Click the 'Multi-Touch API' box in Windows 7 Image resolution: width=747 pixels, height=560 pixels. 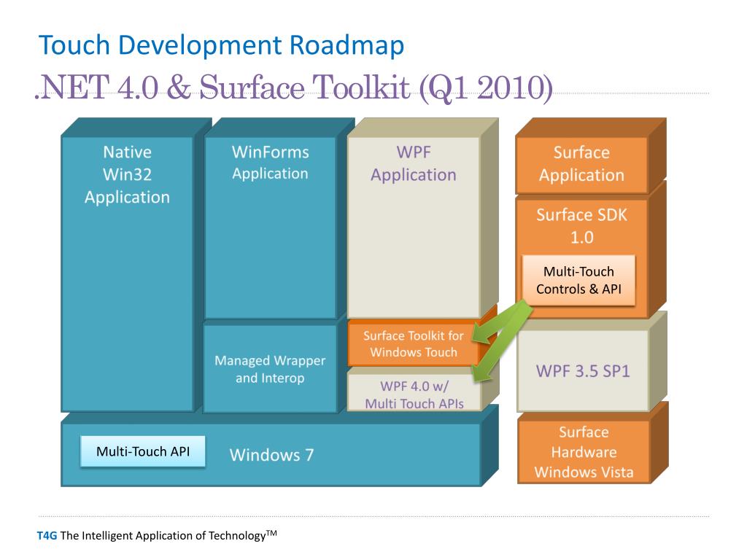[143, 451]
